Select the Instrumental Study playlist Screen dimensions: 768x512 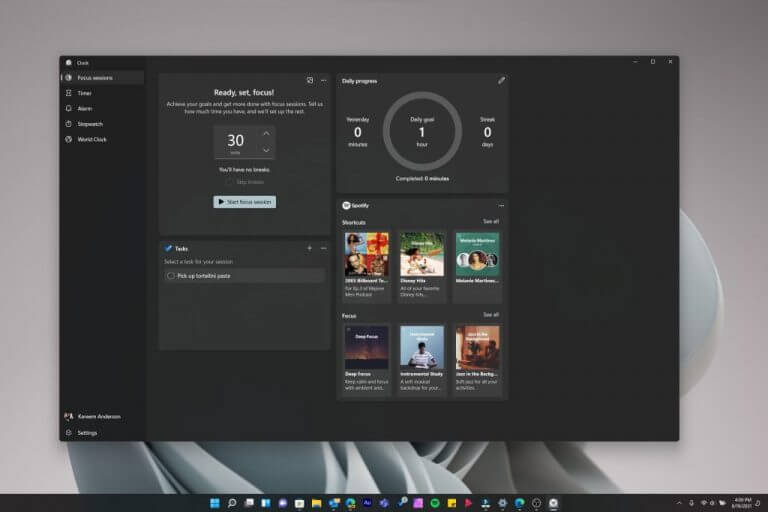(x=422, y=358)
